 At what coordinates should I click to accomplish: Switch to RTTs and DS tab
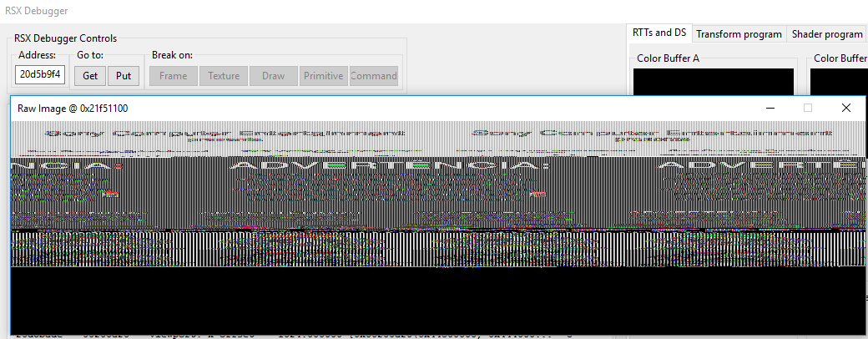[x=659, y=33]
